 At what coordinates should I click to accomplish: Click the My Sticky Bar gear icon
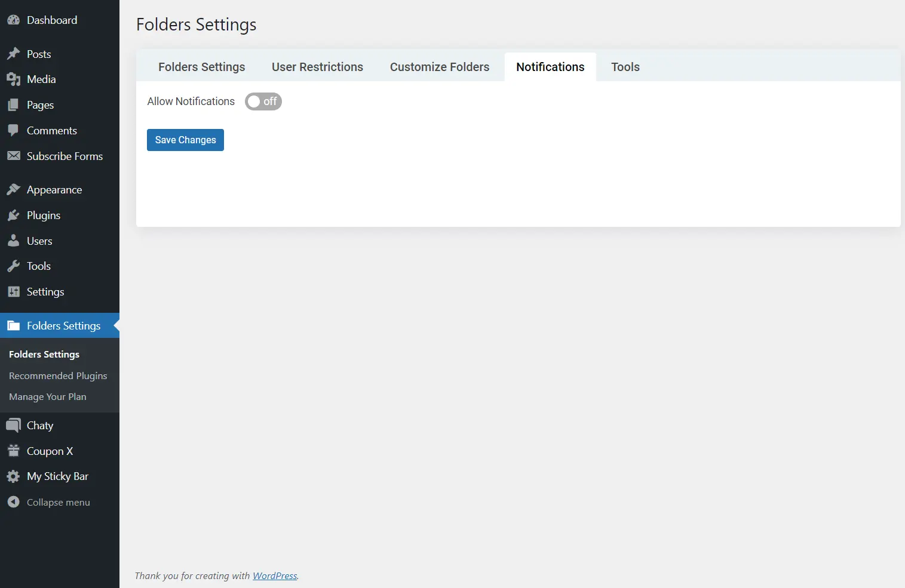point(13,476)
